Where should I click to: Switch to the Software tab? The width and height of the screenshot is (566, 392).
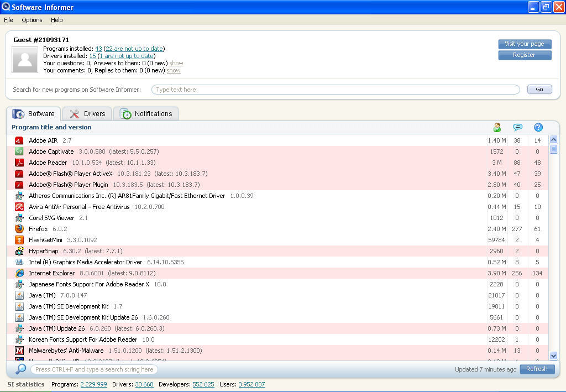coord(34,114)
